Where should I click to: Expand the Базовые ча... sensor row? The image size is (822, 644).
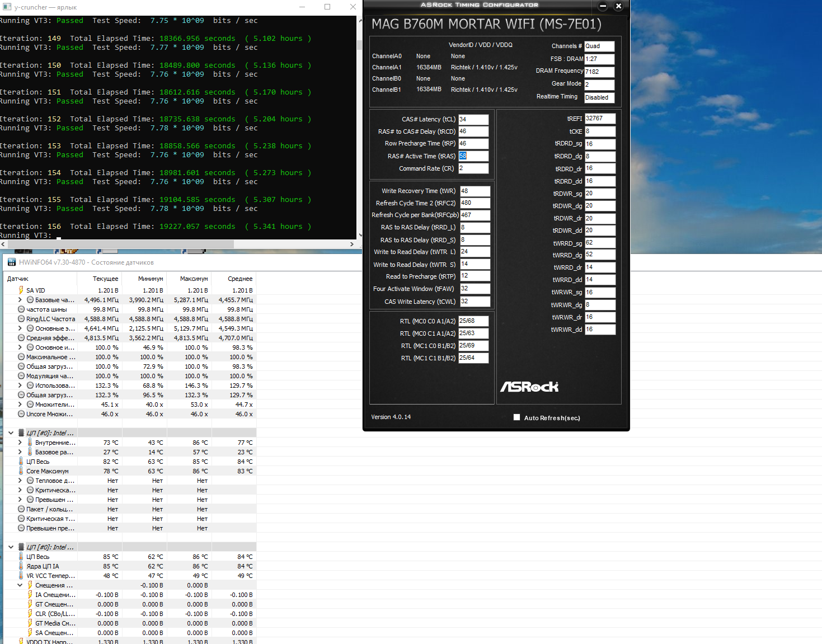point(20,300)
